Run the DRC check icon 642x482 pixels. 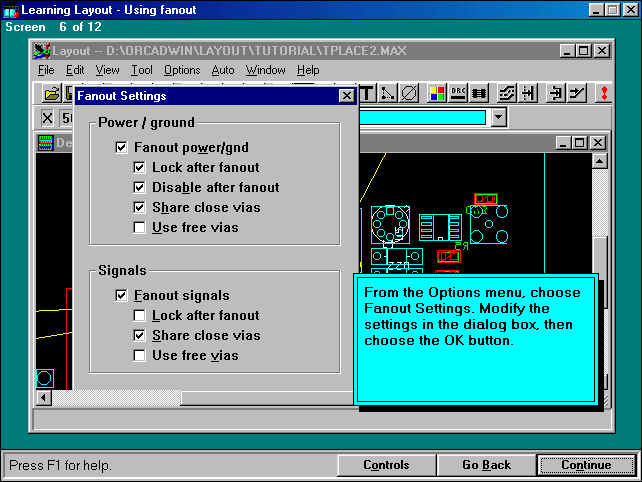click(x=459, y=94)
